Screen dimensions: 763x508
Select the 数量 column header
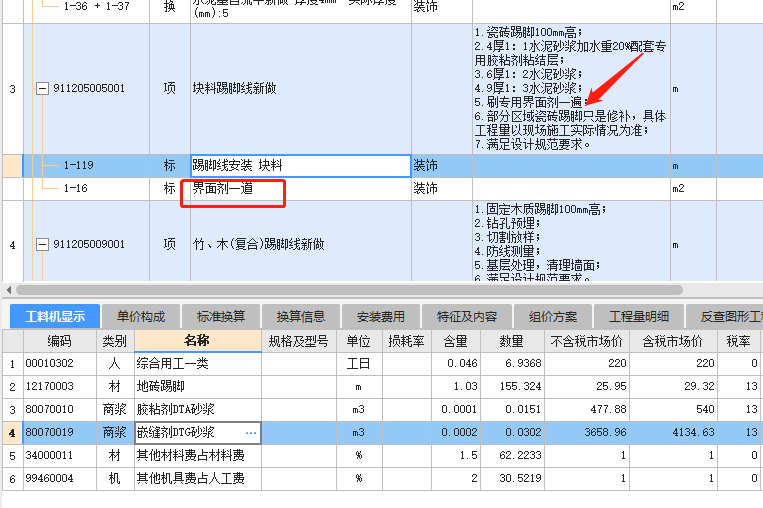pyautogui.click(x=512, y=341)
